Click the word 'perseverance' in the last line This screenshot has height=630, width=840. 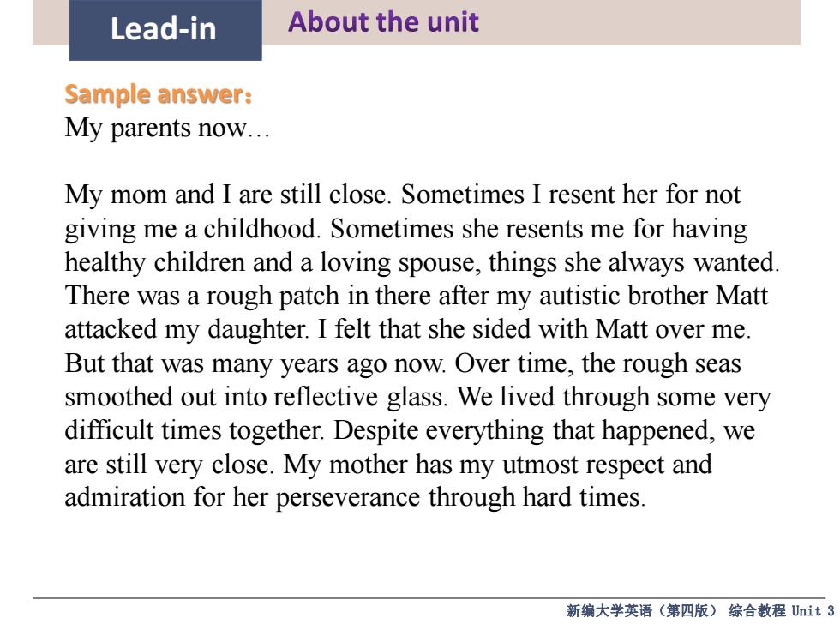click(347, 498)
